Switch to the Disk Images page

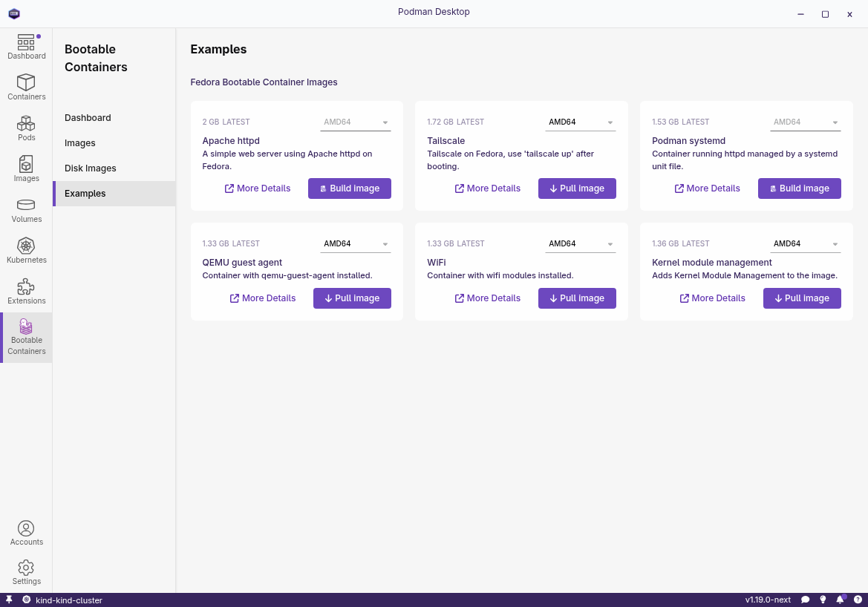point(91,168)
